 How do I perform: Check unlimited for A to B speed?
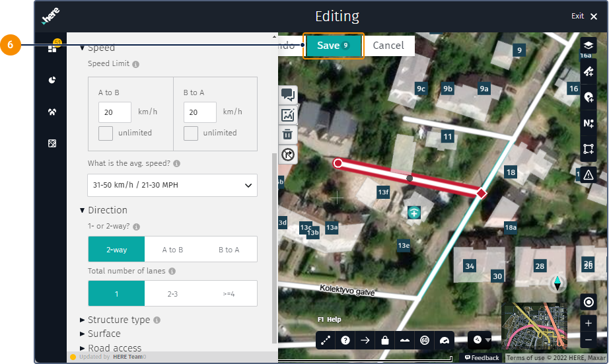tap(106, 133)
